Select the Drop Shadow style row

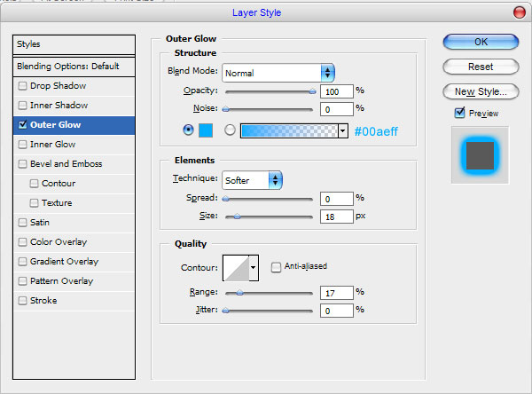74,86
